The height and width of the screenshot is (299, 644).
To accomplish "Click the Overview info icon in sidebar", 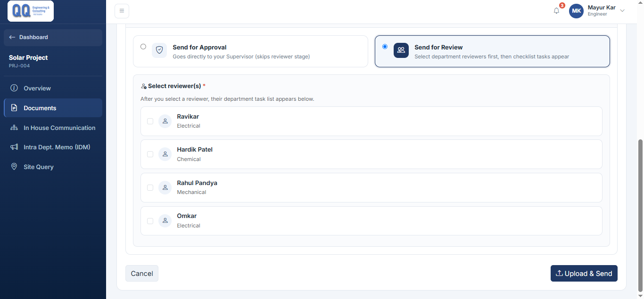I will click(14, 88).
